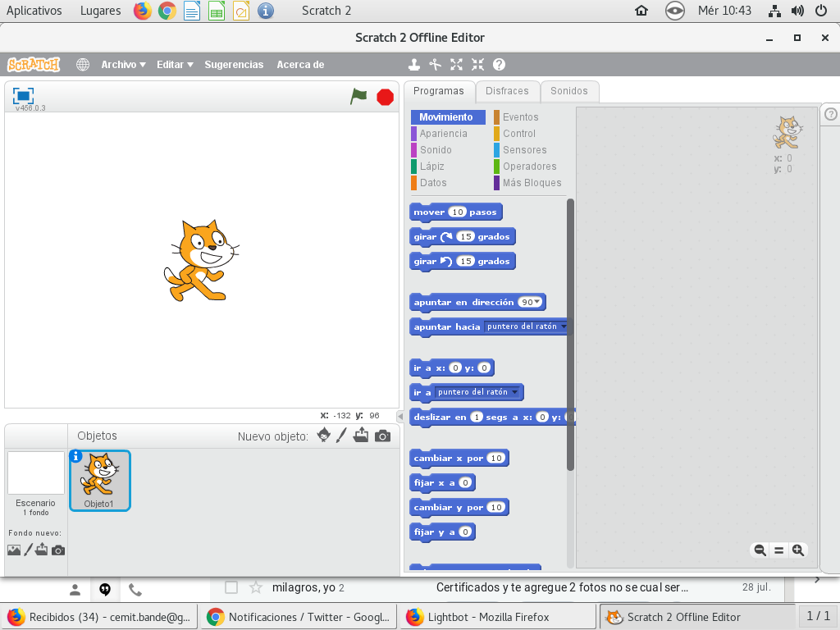
Task: Choose new backdrop from library icon
Action: point(14,550)
